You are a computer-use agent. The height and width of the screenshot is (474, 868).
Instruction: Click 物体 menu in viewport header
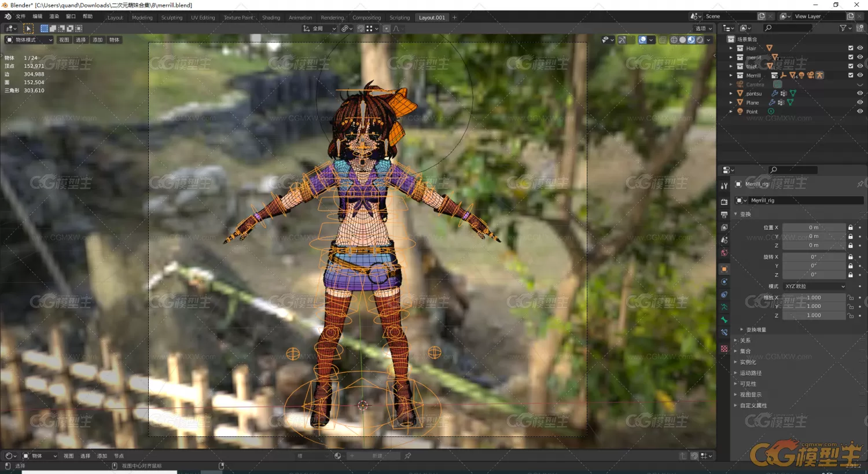[x=114, y=40]
